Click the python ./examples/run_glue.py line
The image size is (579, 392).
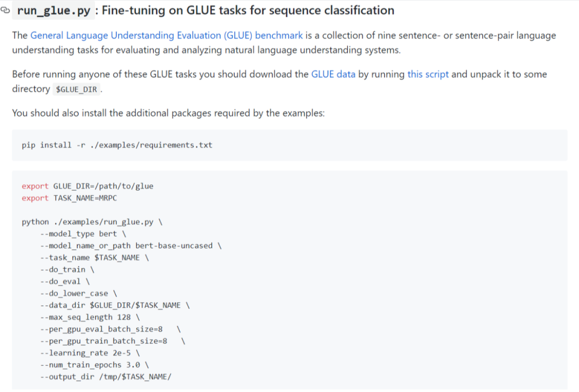92,222
